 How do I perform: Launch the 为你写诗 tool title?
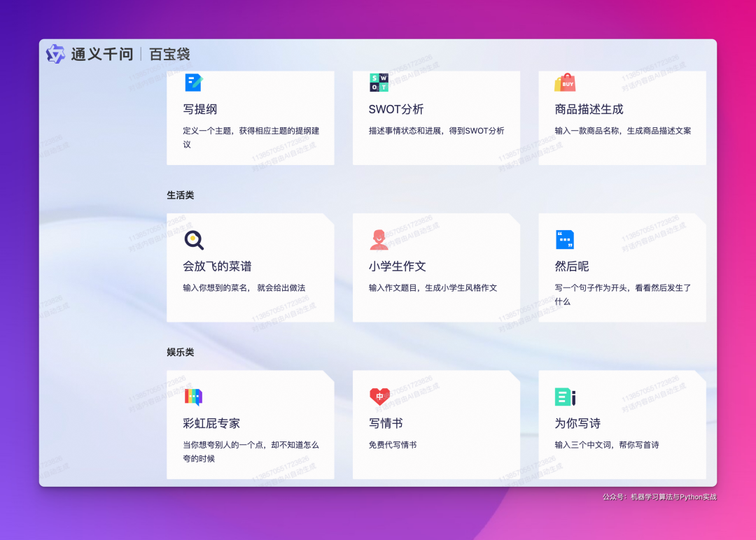click(x=577, y=423)
